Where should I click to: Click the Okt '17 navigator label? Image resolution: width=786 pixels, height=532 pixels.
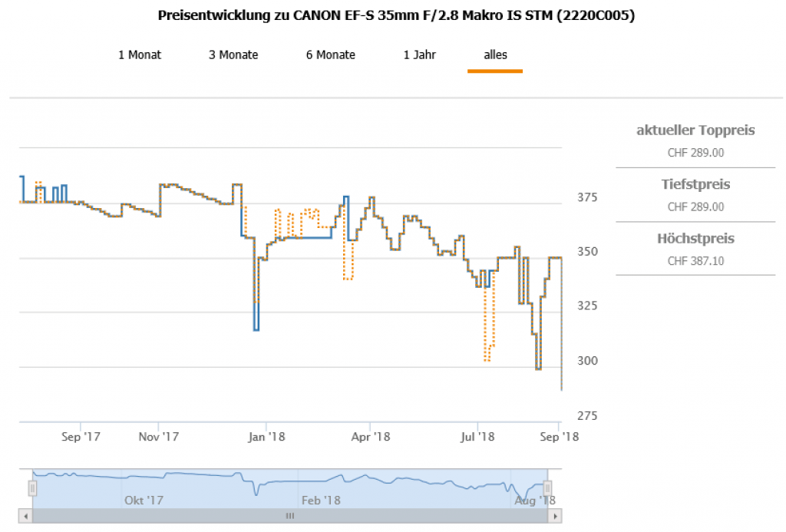[x=144, y=500]
